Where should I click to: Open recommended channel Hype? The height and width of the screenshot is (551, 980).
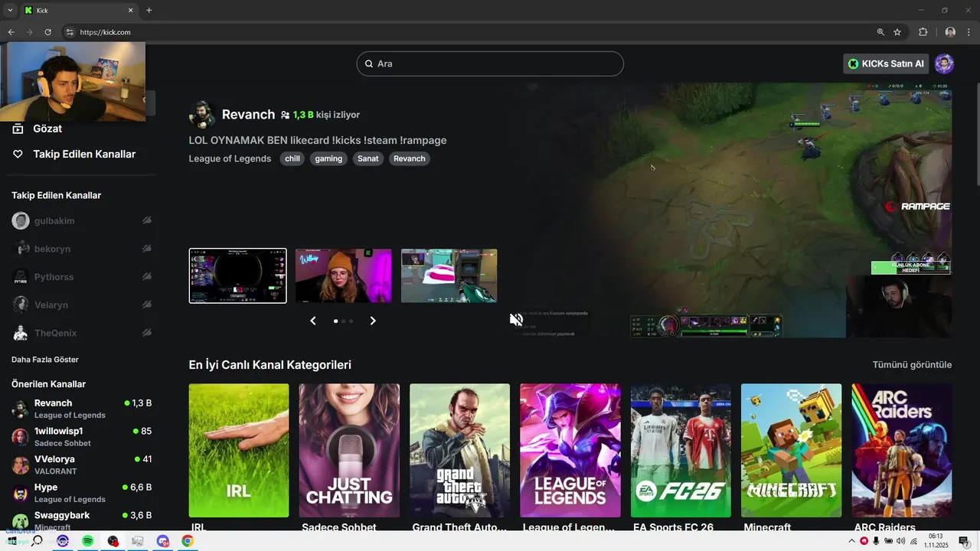(x=82, y=493)
